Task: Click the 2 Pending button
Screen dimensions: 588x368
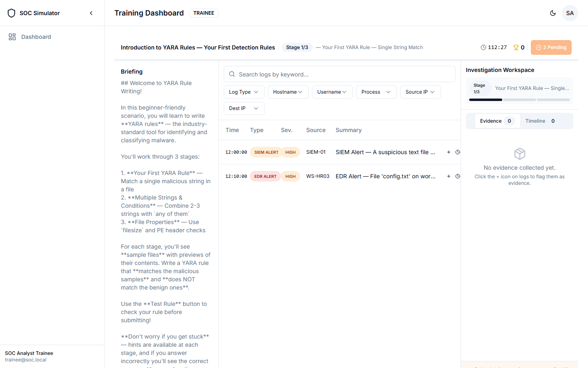Action: tap(551, 47)
